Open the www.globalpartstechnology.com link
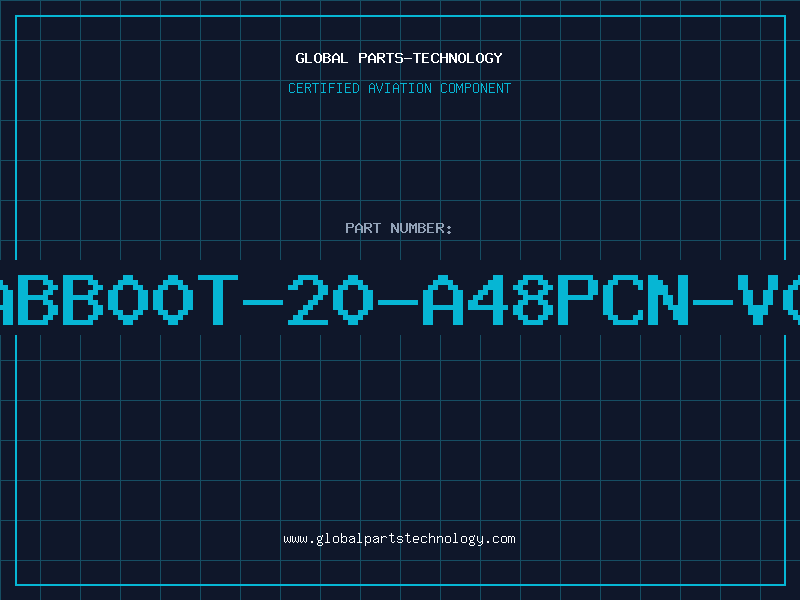The height and width of the screenshot is (600, 800). pos(399,539)
